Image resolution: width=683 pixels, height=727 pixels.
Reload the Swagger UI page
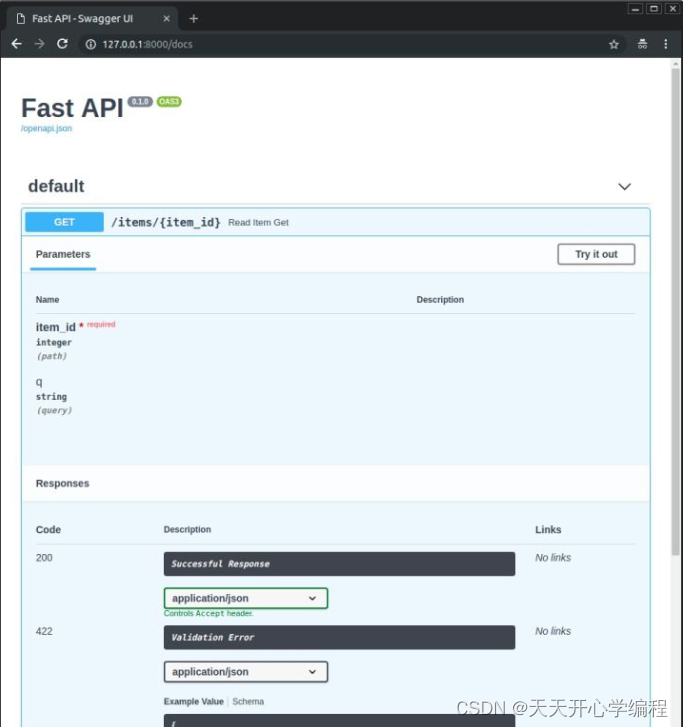point(63,44)
